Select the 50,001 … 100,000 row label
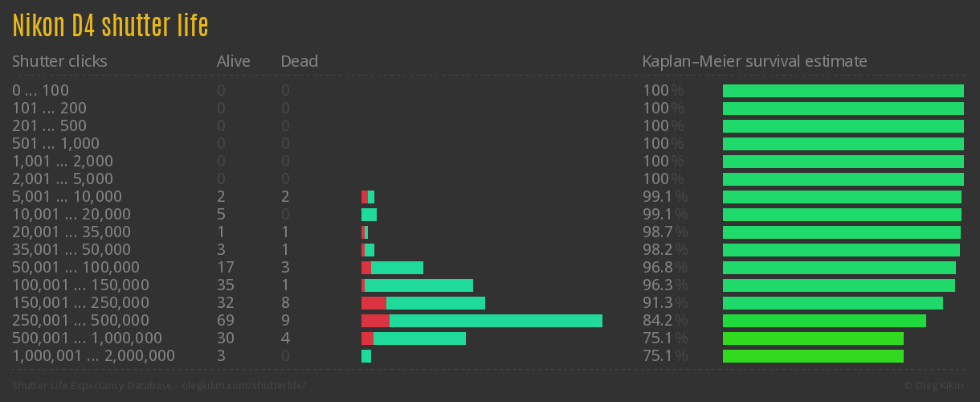 click(76, 268)
